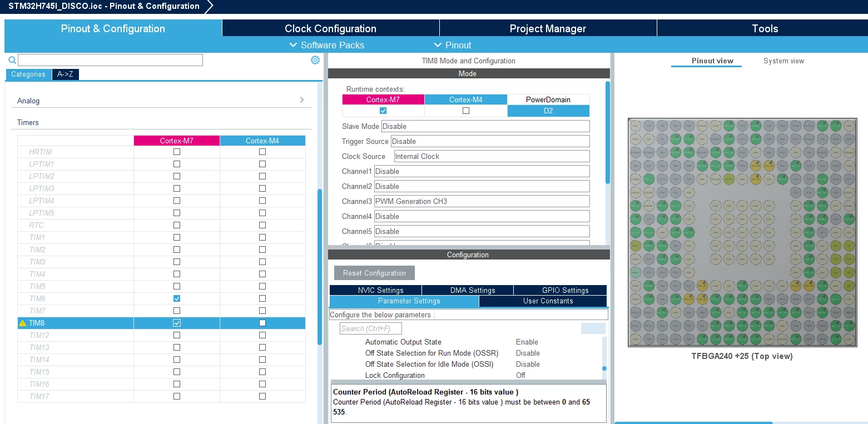
Task: Enable TIM12 for Cortex-M7
Action: click(x=177, y=335)
